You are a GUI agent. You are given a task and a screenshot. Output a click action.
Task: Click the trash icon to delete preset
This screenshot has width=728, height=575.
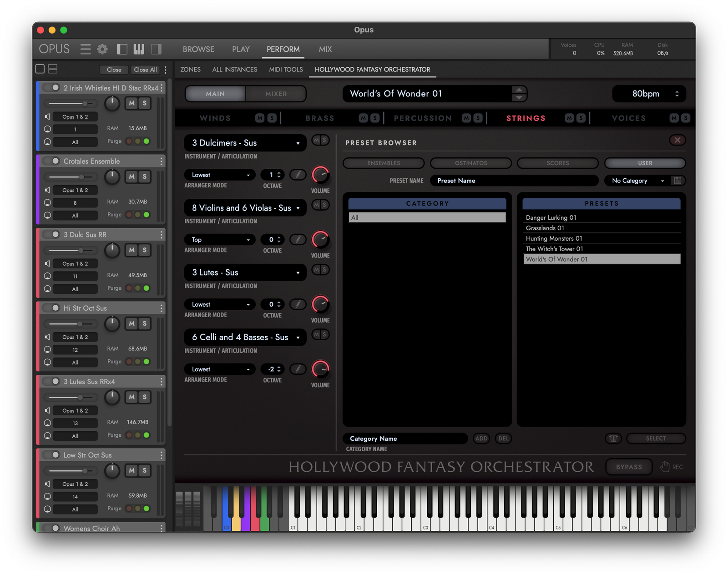(x=613, y=439)
